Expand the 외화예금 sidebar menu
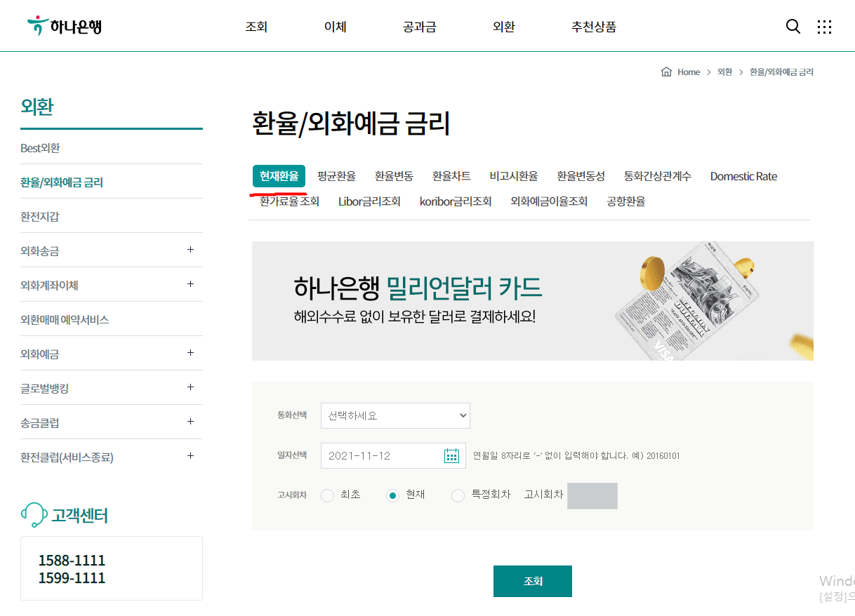 190,353
